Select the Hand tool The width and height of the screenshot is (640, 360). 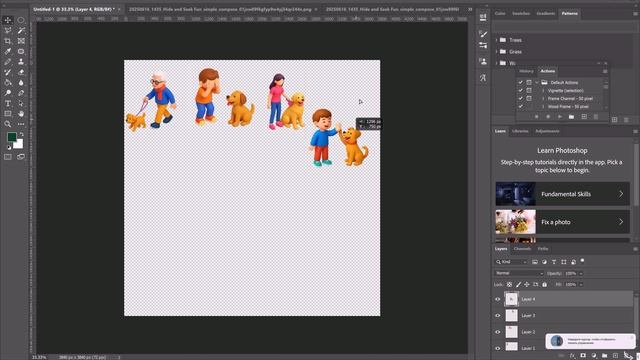pos(21,114)
